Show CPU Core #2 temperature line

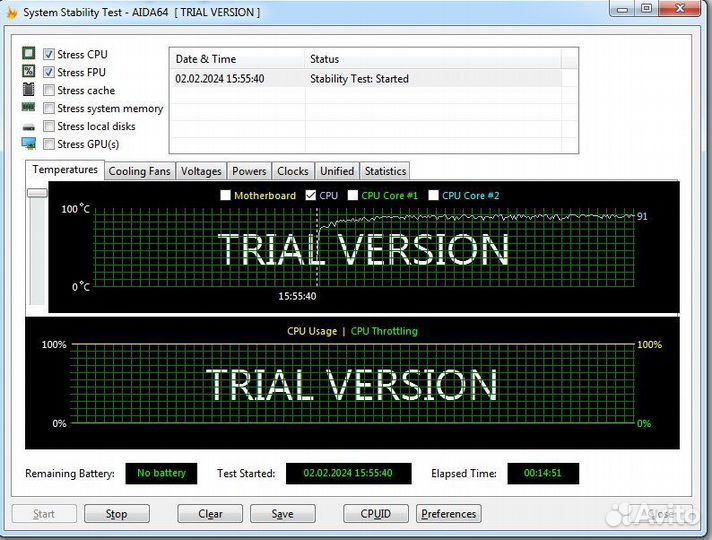433,195
